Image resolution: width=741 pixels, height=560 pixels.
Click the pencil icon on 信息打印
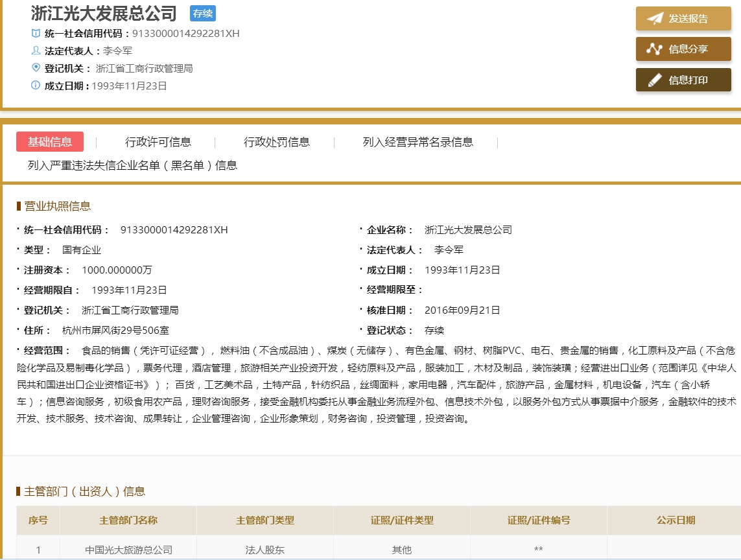[655, 80]
